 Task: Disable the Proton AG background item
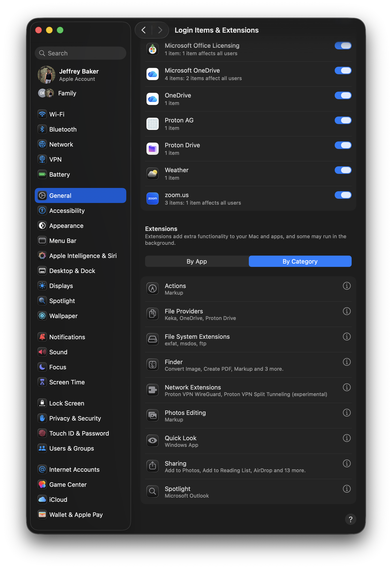coord(343,121)
